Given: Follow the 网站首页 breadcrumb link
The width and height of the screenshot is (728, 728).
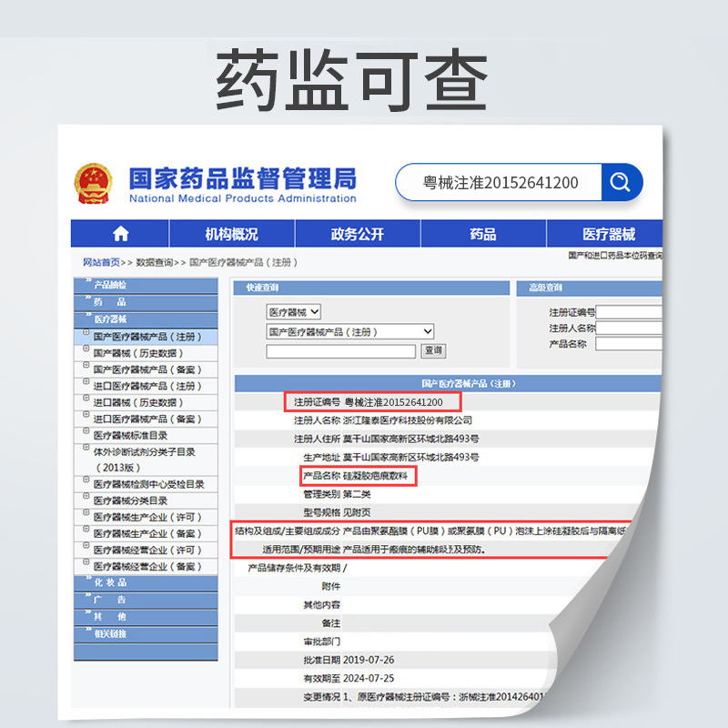Looking at the screenshot, I should (x=101, y=262).
